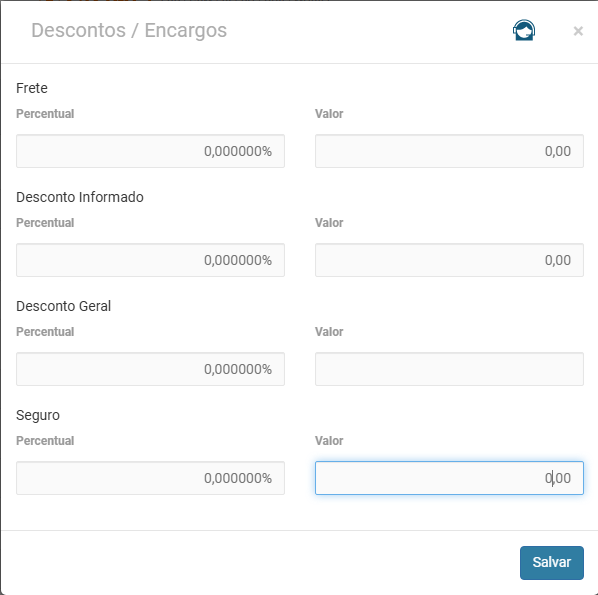The width and height of the screenshot is (598, 595).
Task: Click the highlighted Seguro Valor field
Action: click(449, 478)
